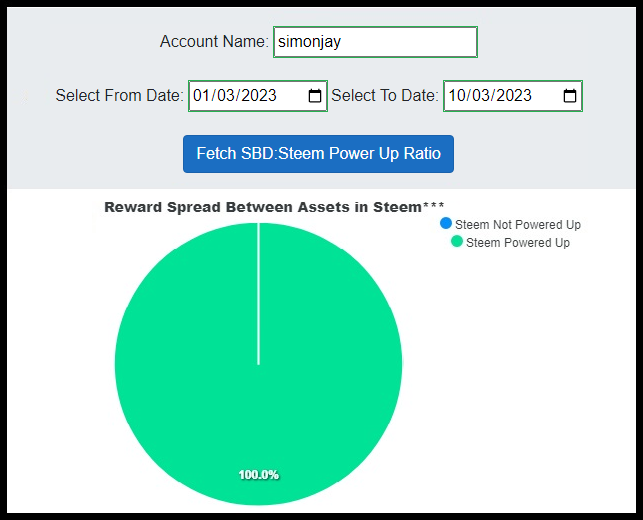Select the year 2023 in From Date
The height and width of the screenshot is (520, 643).
259,96
